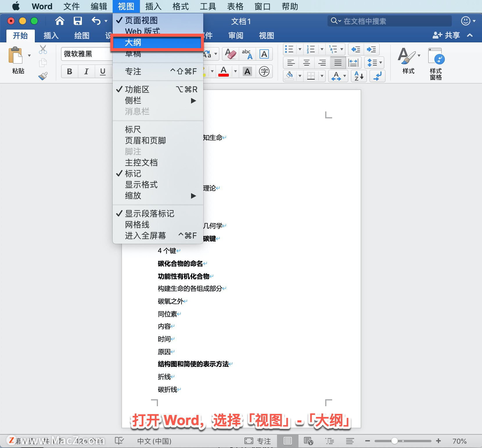Screen dimensions: 482x448
Task: Click the 在文档中搜索 search field
Action: click(x=390, y=21)
